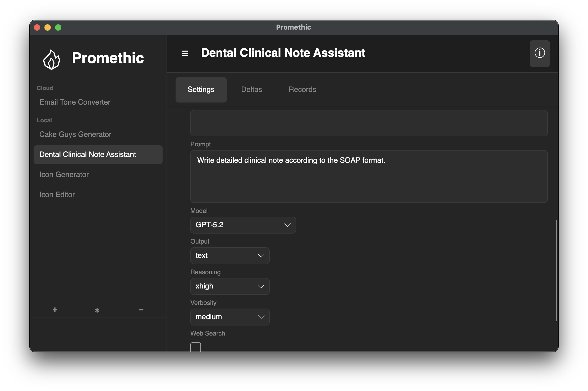Click the hamburger menu icon
The height and width of the screenshot is (391, 588).
(x=185, y=53)
